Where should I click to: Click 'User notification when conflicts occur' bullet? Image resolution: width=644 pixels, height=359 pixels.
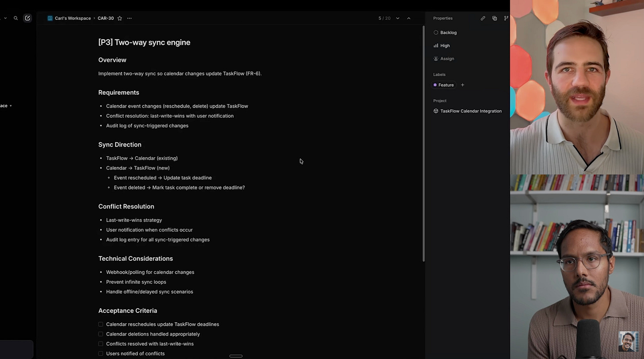(x=149, y=230)
